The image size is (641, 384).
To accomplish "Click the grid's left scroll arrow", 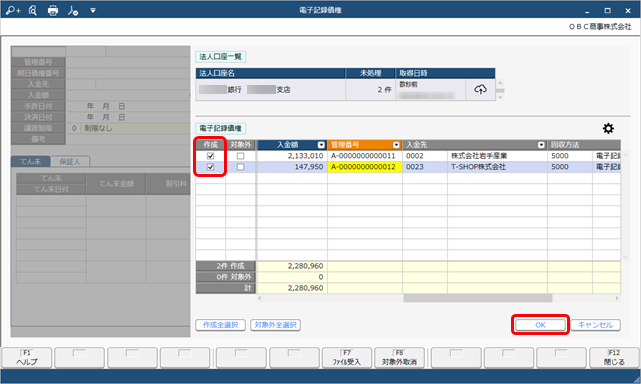I will point(260,298).
